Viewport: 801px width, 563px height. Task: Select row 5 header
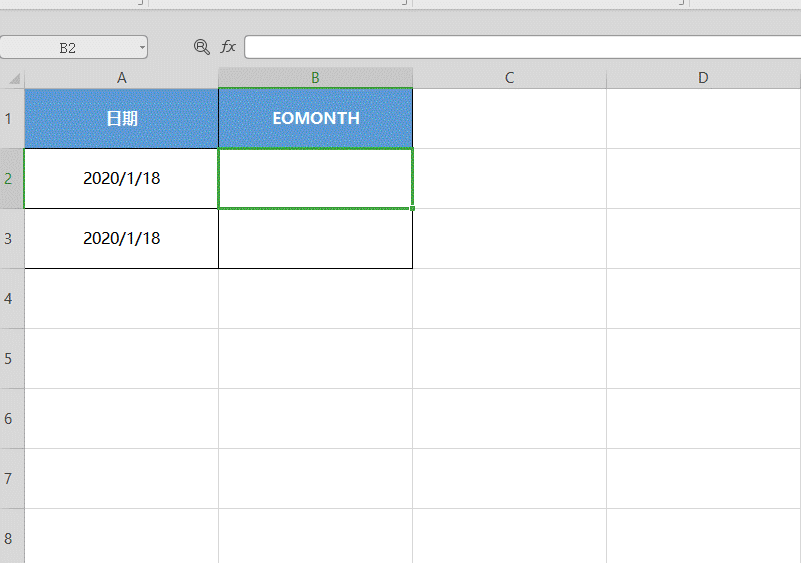tap(11, 358)
